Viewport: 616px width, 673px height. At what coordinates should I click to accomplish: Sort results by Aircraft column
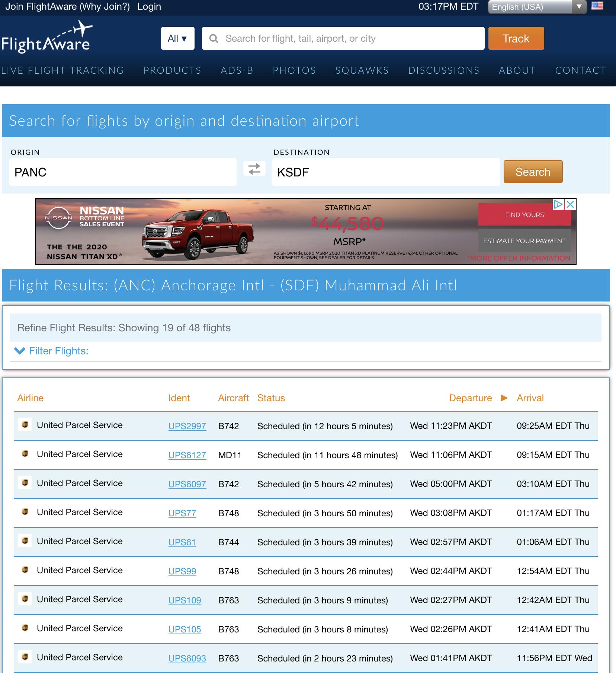coord(233,398)
